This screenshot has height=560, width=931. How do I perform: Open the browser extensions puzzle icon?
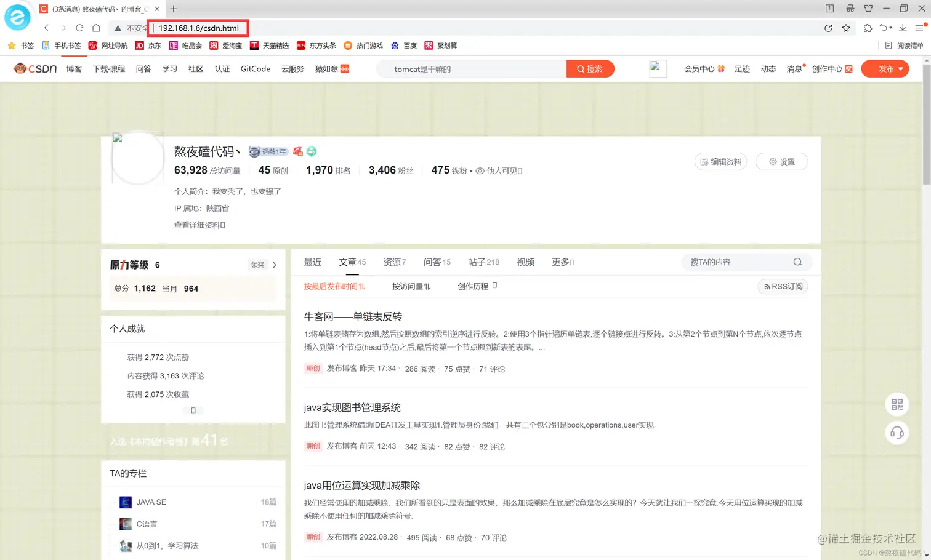pyautogui.click(x=868, y=28)
